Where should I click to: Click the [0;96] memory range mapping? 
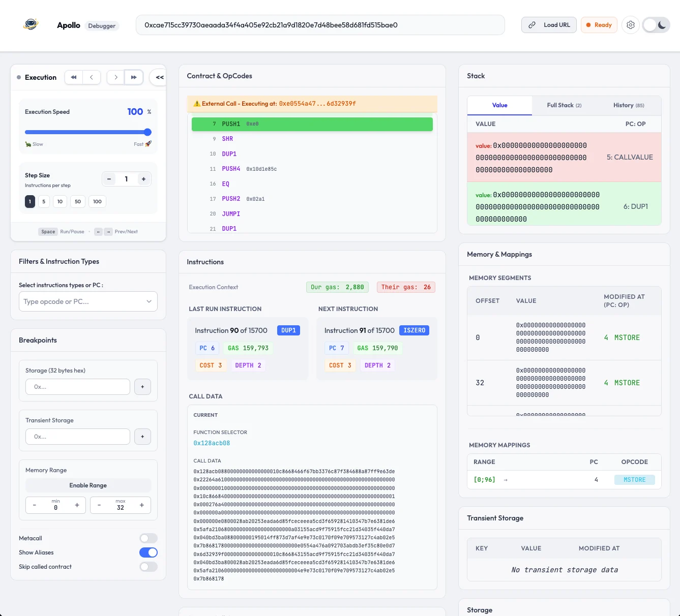[484, 480]
